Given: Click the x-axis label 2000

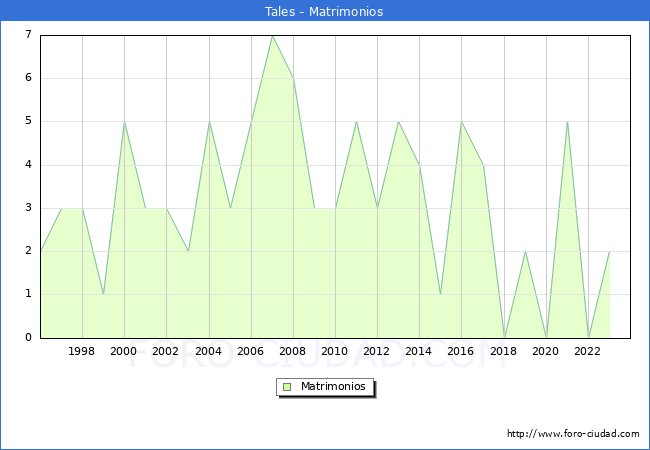Looking at the screenshot, I should pyautogui.click(x=124, y=351).
